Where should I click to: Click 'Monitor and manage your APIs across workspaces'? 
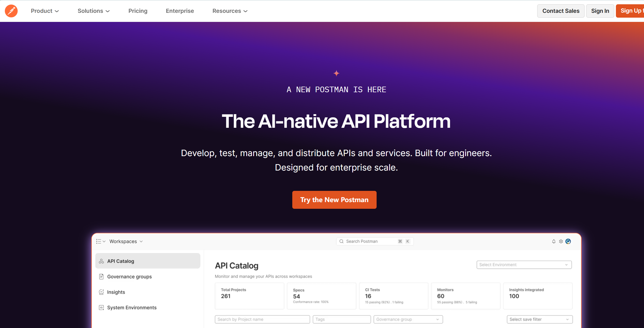coord(263,276)
